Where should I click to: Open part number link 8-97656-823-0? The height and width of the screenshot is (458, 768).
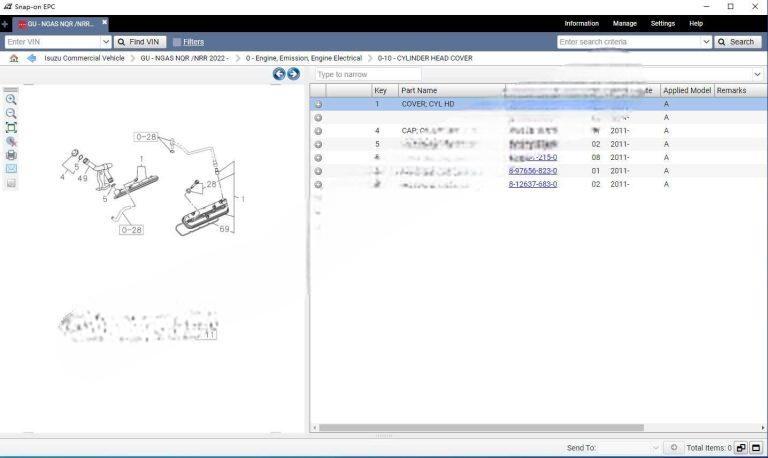[532, 171]
